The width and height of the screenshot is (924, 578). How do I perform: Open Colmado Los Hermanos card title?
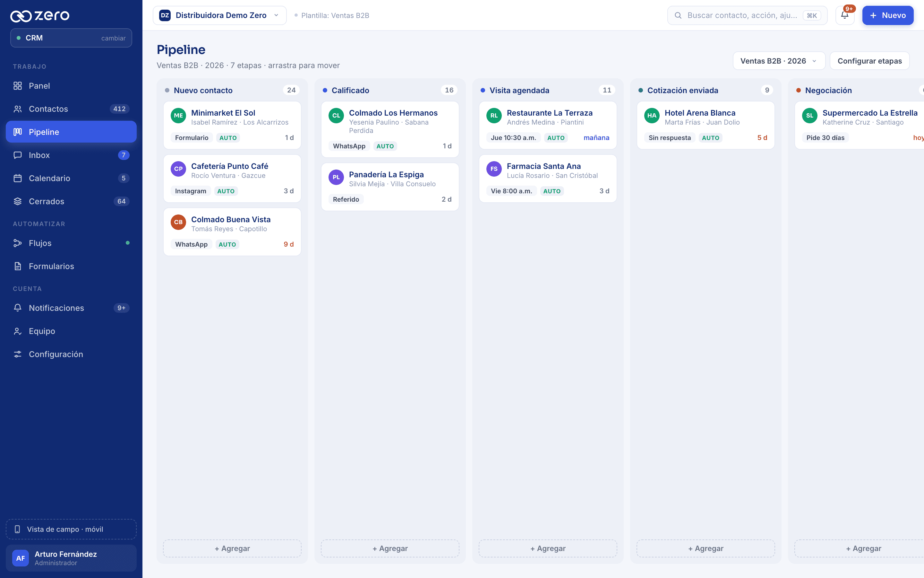[393, 113]
